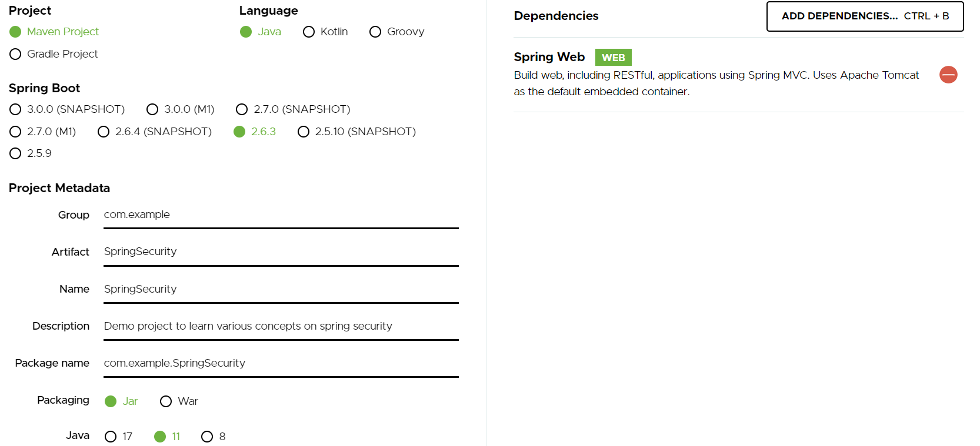Focus the Description input field

pyautogui.click(x=281, y=326)
